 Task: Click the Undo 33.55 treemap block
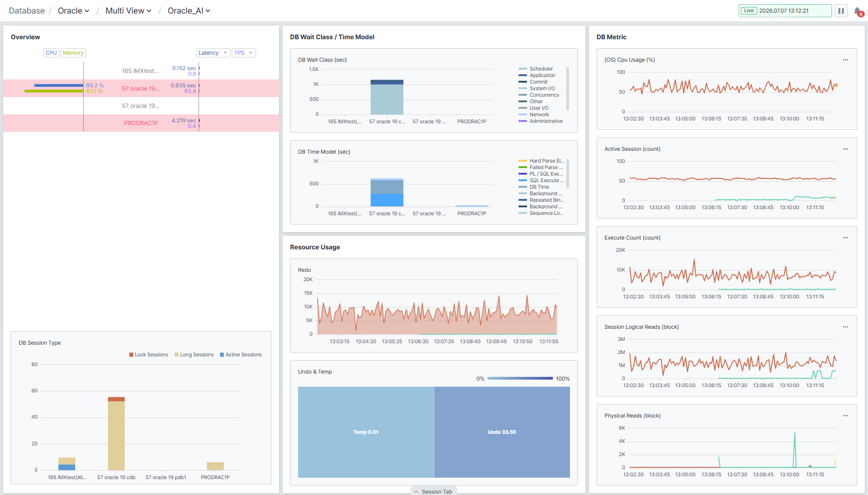(502, 432)
